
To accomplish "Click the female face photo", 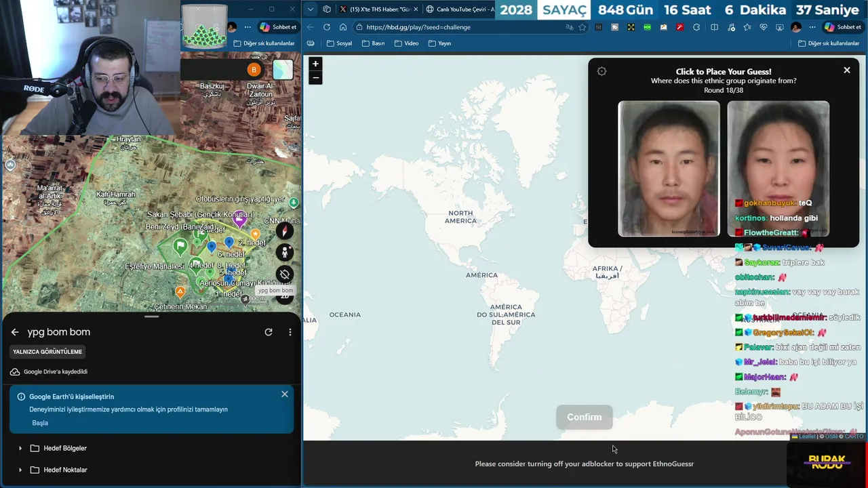I will 778,169.
